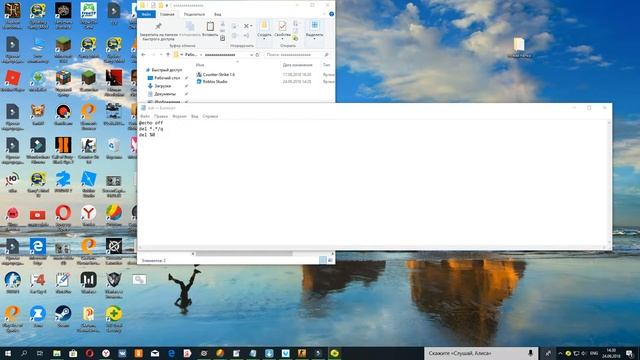
Task: Select Documents (Документы) in Explorer sidebar
Action: (165, 94)
